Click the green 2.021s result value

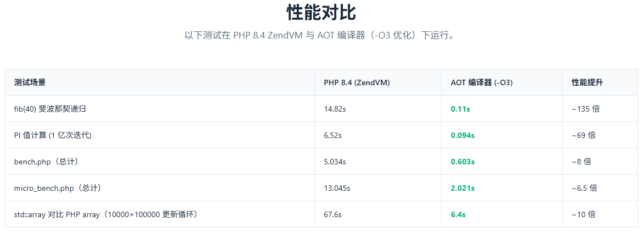[x=463, y=188]
